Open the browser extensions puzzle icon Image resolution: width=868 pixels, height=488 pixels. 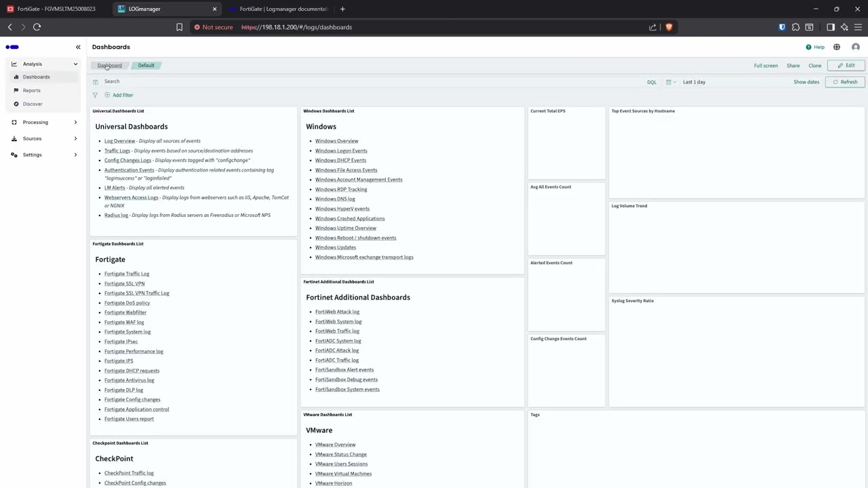pos(795,27)
